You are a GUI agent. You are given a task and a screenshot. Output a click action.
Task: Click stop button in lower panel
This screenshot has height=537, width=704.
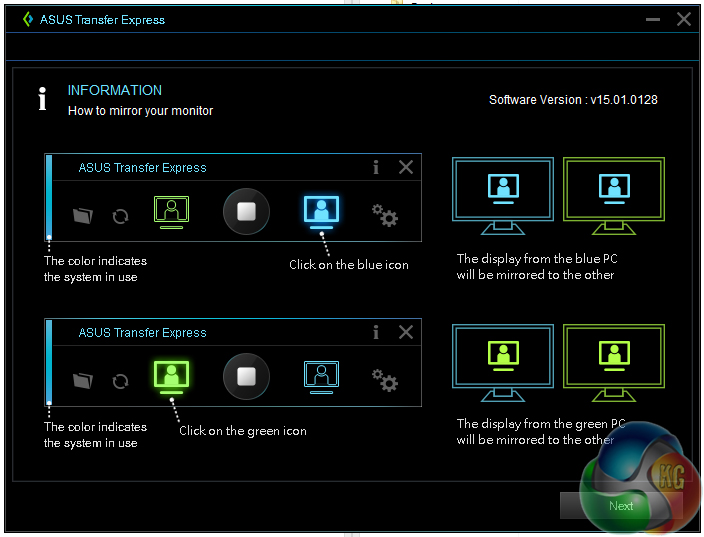pos(246,376)
